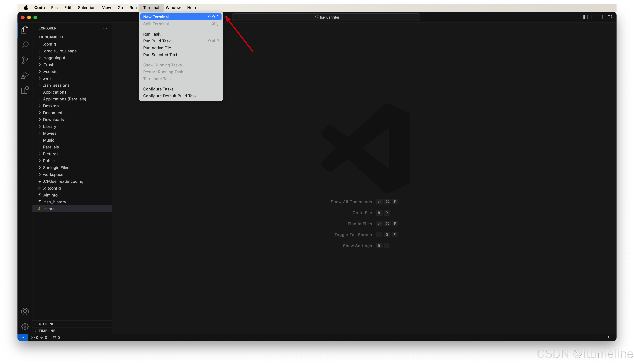Toggle the secondary side bar layout button

pos(602,17)
